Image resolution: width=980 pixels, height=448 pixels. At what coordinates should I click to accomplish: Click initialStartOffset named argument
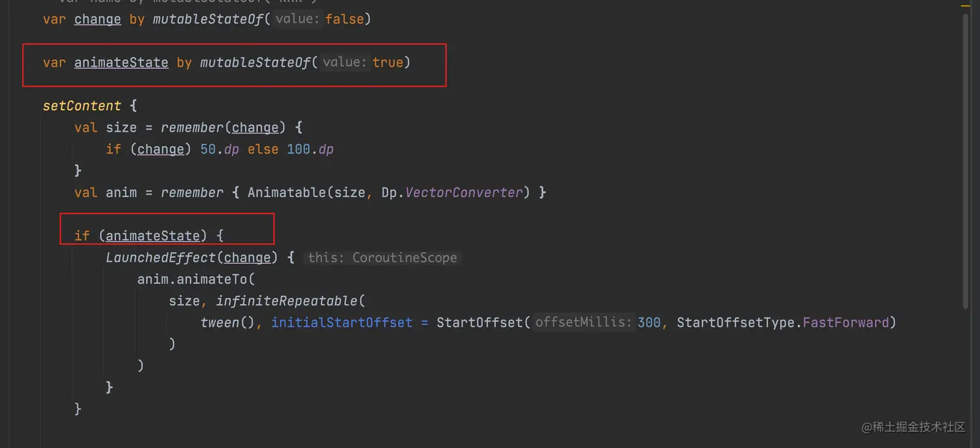(342, 322)
